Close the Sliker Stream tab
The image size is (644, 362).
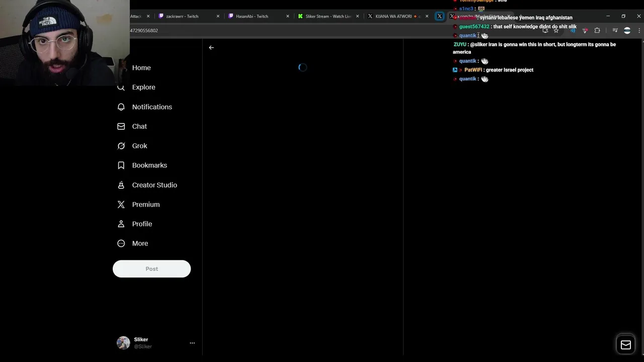[x=358, y=16]
